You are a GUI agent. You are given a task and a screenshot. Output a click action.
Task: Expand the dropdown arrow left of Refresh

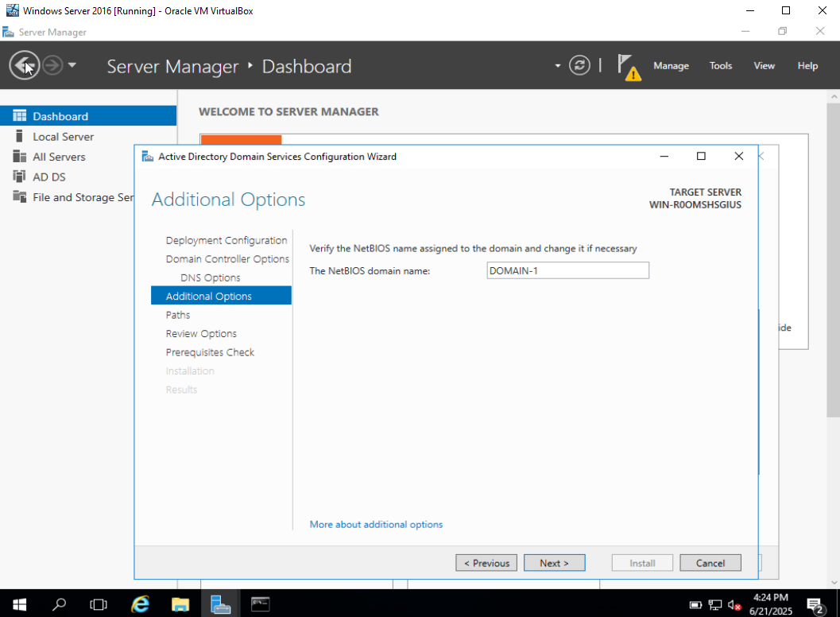pyautogui.click(x=558, y=66)
